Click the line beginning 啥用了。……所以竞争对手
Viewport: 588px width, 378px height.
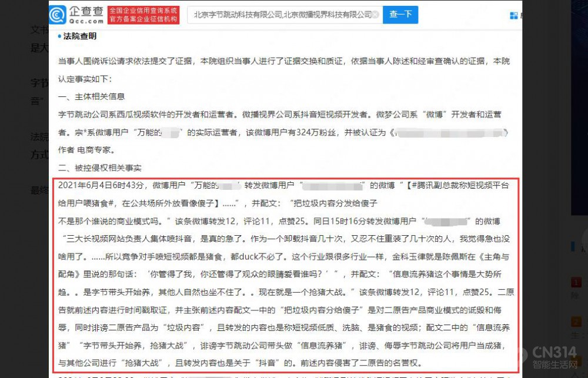[x=283, y=257]
